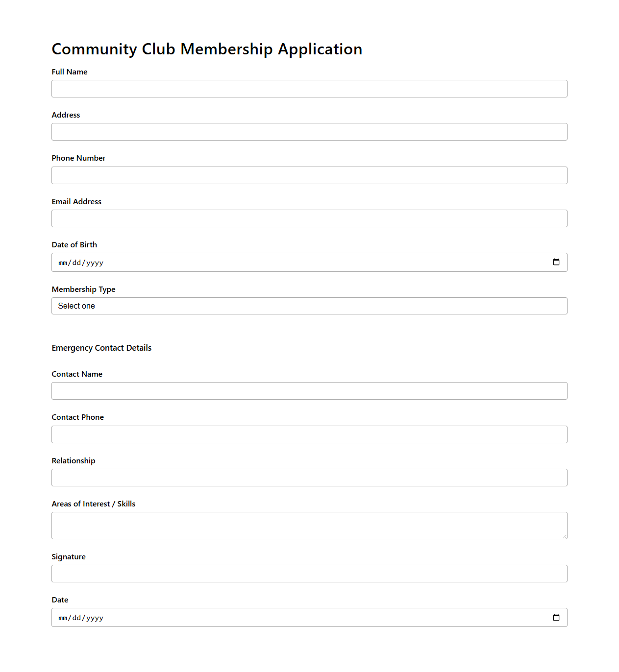The image size is (619, 672).
Task: Click the Full Name input field
Action: point(309,89)
